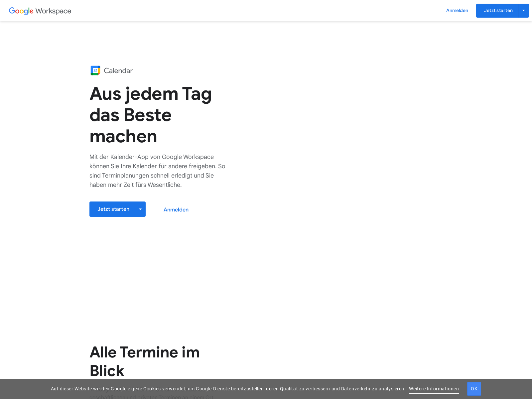The width and height of the screenshot is (532, 399).
Task: Click the heading Alle Termine im Blick
Action: point(145,361)
